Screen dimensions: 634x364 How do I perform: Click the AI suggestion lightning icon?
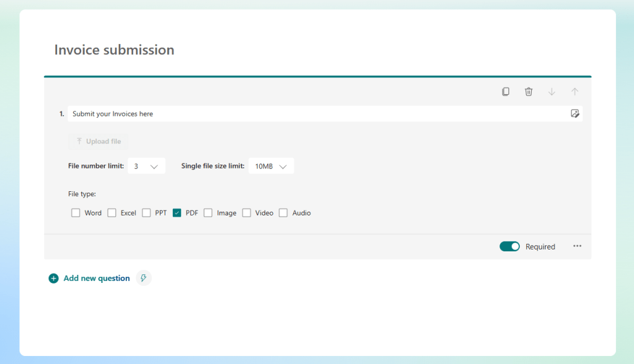[x=143, y=278]
